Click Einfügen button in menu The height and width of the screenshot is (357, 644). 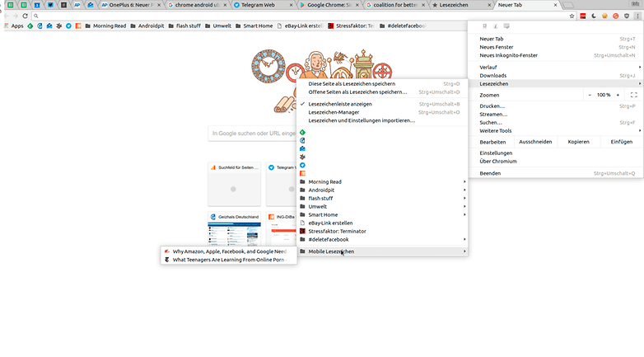coord(622,142)
